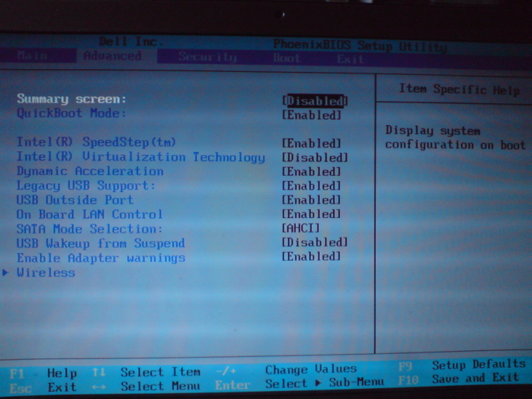Image resolution: width=532 pixels, height=399 pixels.
Task: Select Intel(R) Virtualization Technology label
Action: pyautogui.click(x=141, y=157)
